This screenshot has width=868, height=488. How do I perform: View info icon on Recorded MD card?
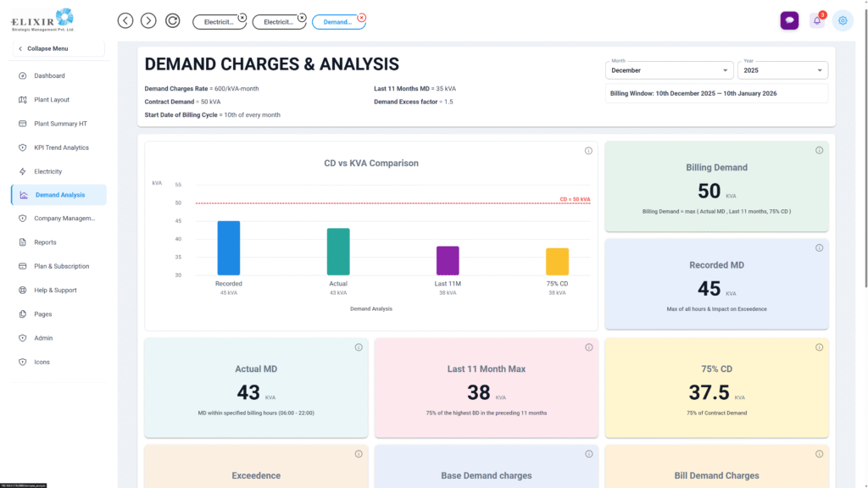tap(819, 248)
